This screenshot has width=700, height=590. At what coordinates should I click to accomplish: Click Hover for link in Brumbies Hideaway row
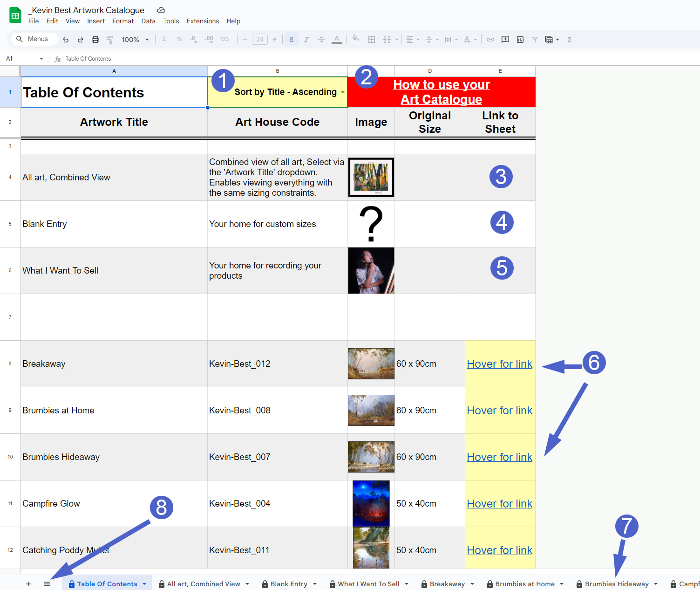pyautogui.click(x=499, y=457)
